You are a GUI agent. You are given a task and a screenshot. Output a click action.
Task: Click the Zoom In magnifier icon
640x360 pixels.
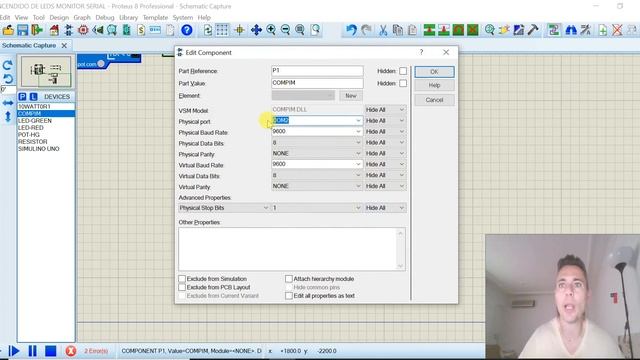pyautogui.click(x=271, y=30)
